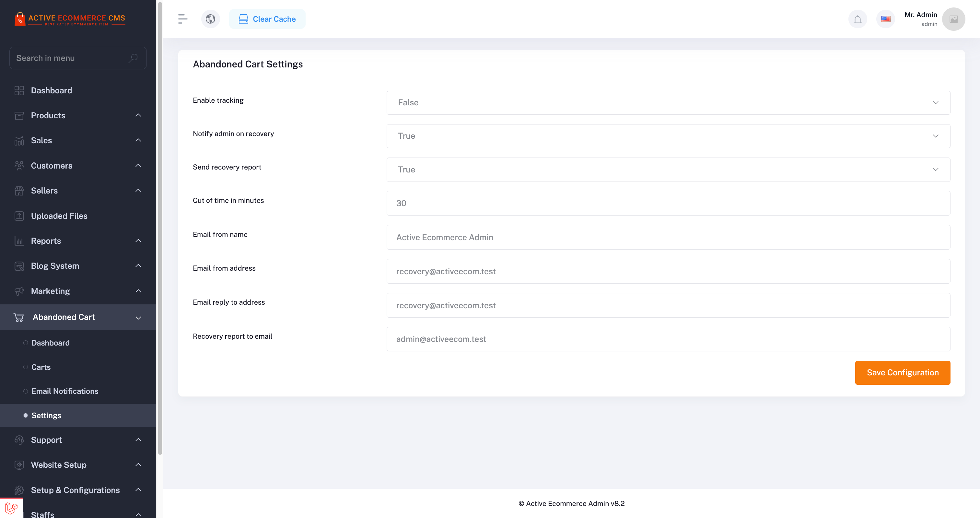
Task: Click the hamburger sidebar toggle icon
Action: [x=182, y=19]
